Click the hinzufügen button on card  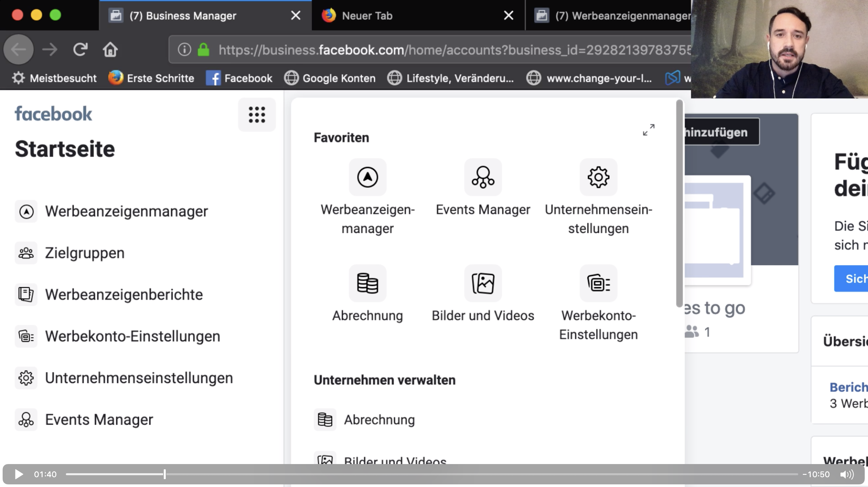click(x=722, y=132)
